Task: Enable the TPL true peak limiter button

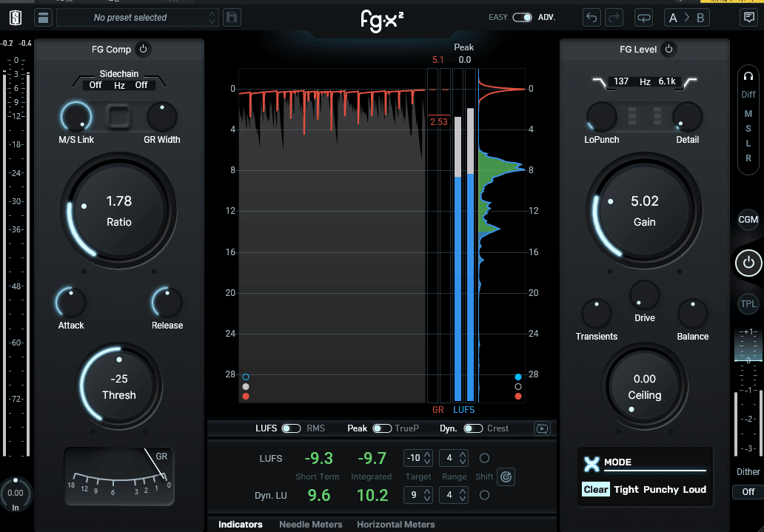Action: click(x=748, y=304)
